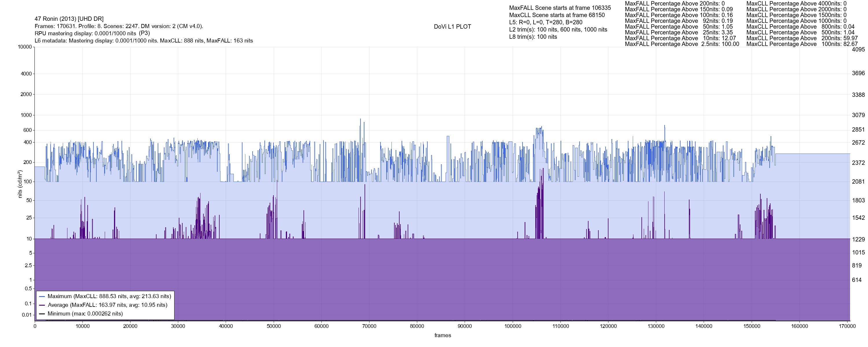Viewport: 868px width, 347px height.
Task: Click the black Minimum legend line swatch
Action: click(x=42, y=314)
